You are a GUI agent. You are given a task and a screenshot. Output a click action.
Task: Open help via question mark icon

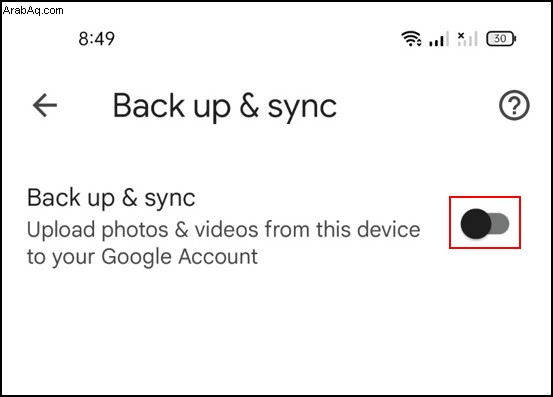(514, 105)
